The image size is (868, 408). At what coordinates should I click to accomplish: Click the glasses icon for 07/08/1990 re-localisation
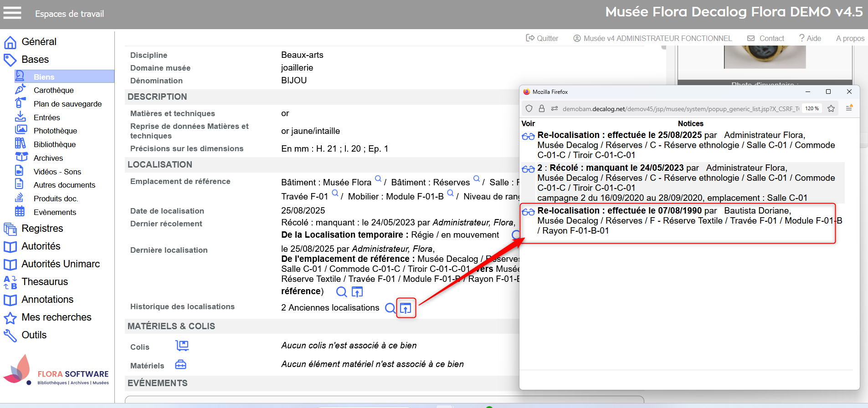coord(528,212)
